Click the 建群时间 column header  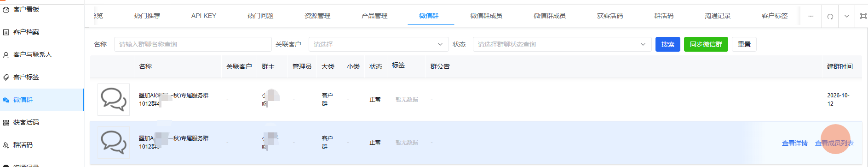[x=840, y=66]
